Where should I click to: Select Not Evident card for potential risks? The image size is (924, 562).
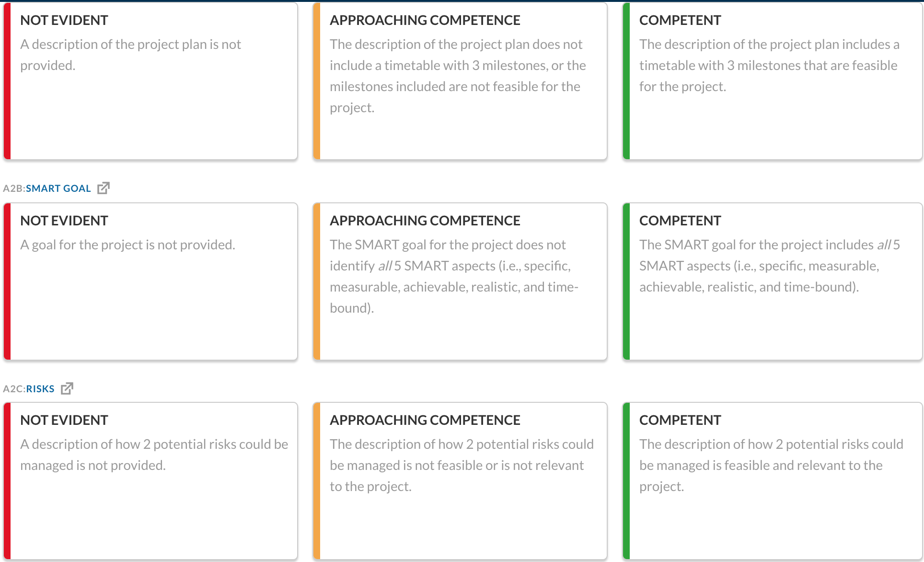(150, 481)
